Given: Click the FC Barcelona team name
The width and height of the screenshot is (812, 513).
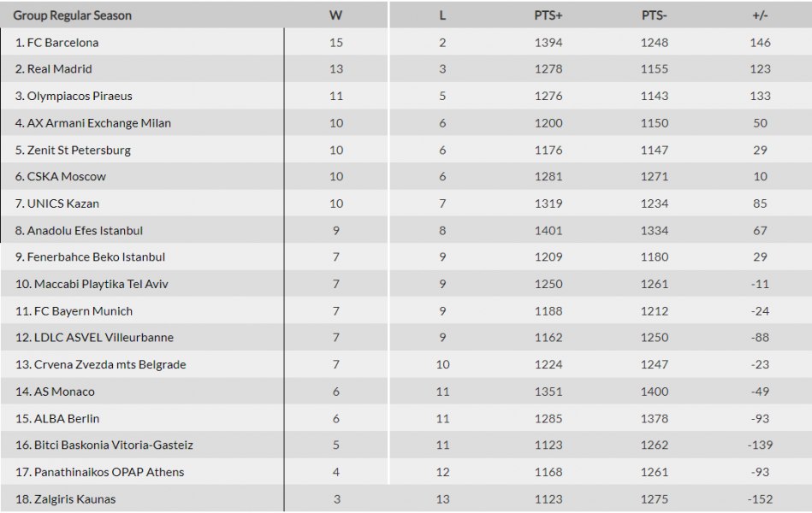Looking at the screenshot, I should [62, 43].
